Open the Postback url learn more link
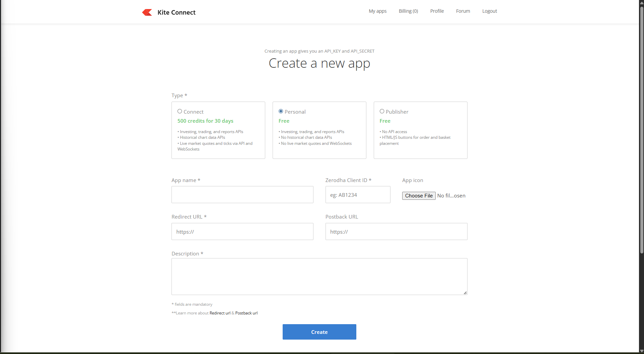Viewport: 644px width, 354px height. tap(246, 313)
